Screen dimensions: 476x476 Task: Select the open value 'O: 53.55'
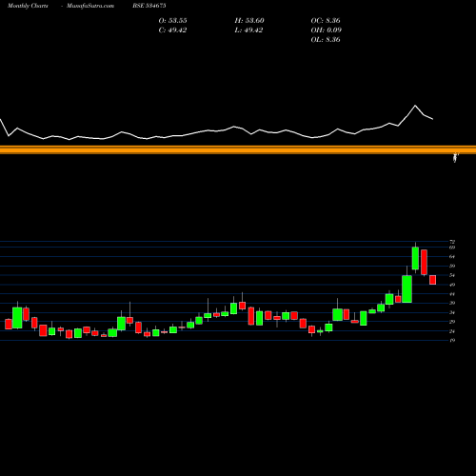point(172,21)
